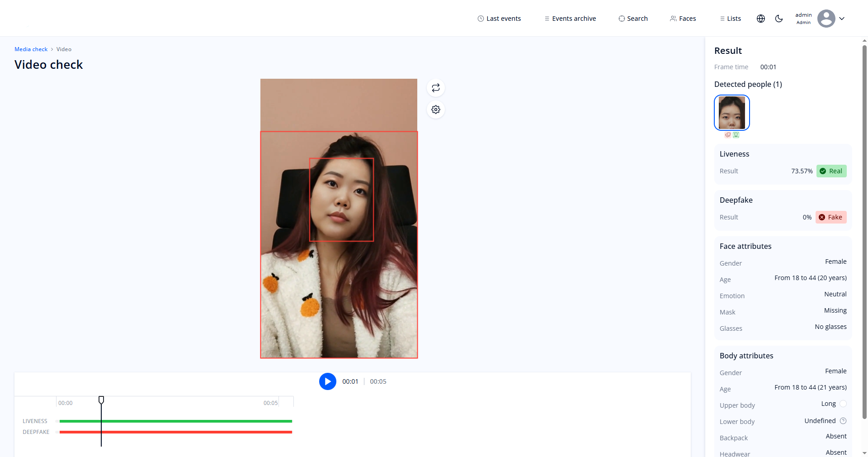
Task: Click the help circle next to Lower body
Action: click(844, 420)
